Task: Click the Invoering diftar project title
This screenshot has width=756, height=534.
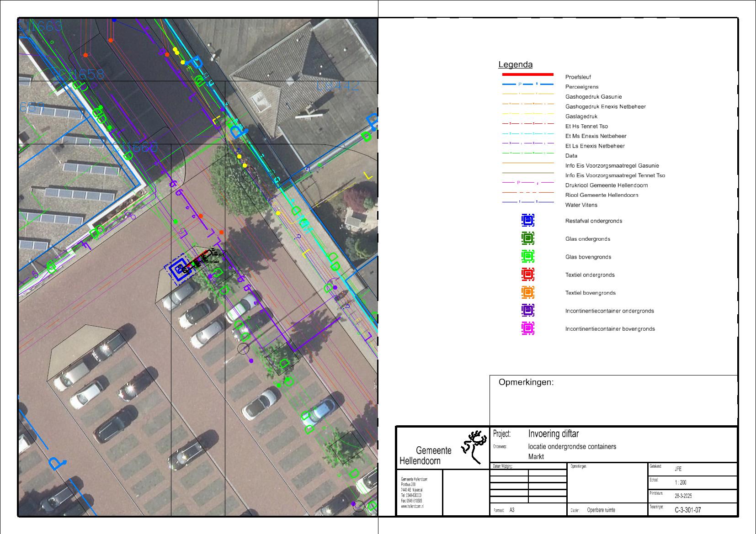Action: click(553, 434)
